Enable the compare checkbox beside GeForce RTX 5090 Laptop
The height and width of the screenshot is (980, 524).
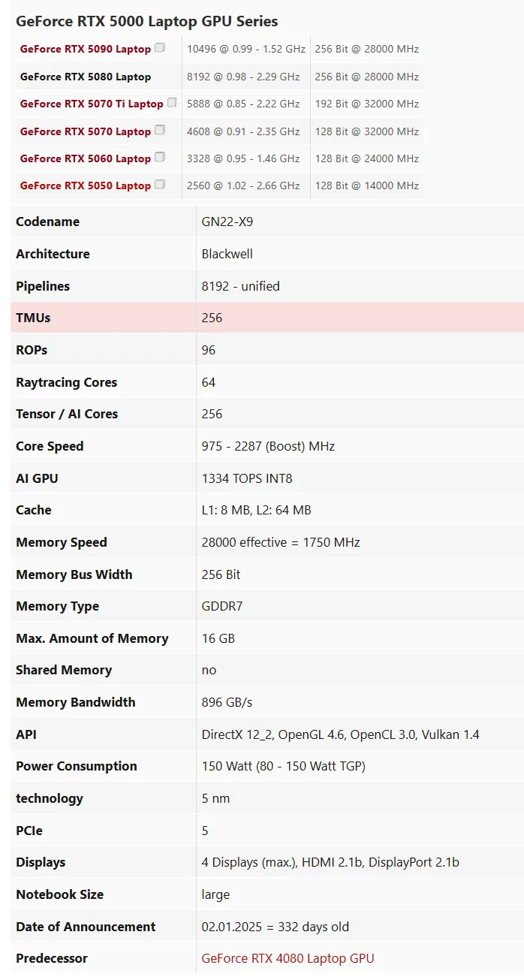coord(160,46)
